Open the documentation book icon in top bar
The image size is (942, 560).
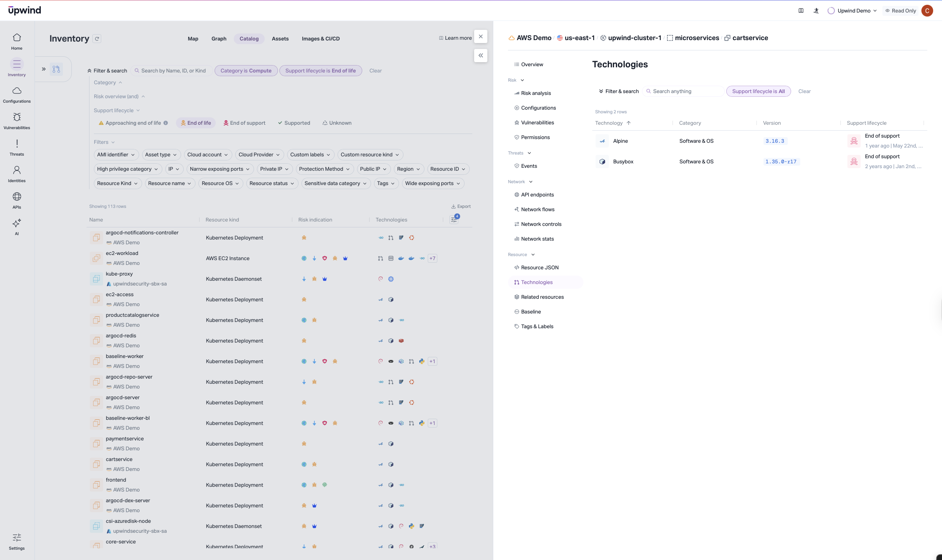800,11
